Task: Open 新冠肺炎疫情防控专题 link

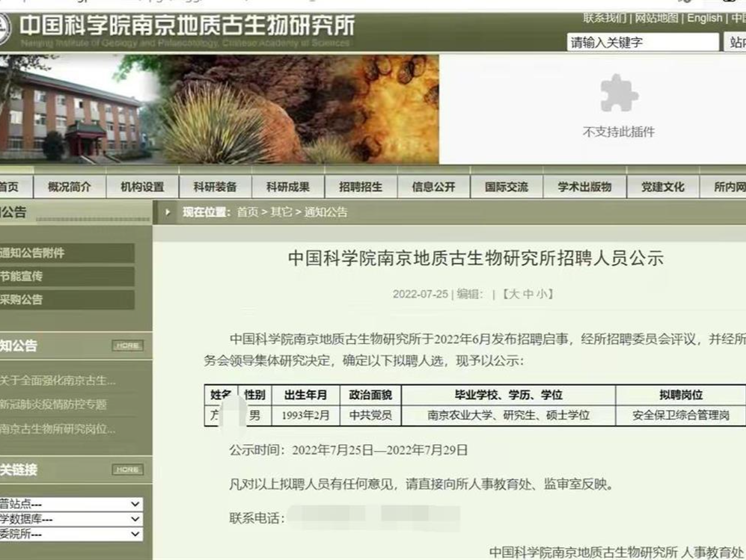Action: click(x=53, y=404)
